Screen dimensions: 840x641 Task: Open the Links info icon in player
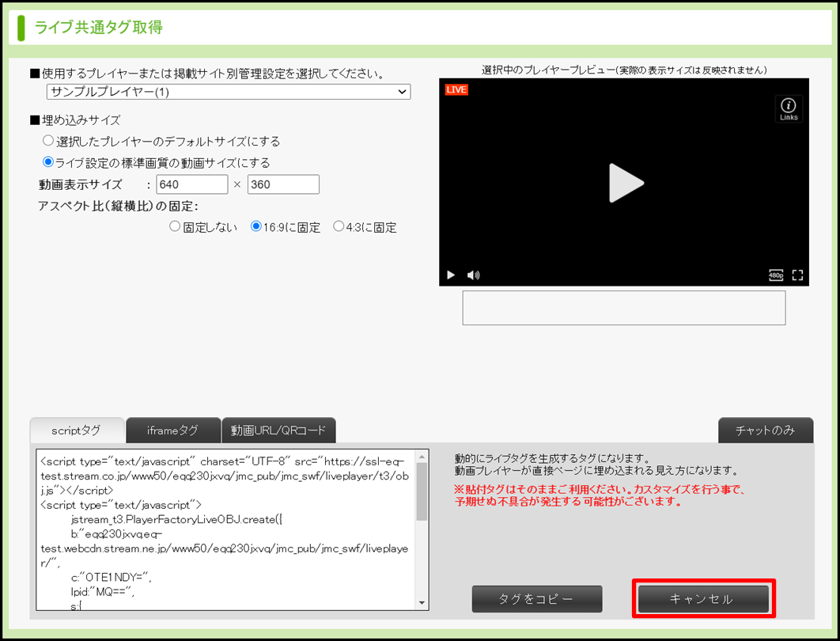point(788,108)
